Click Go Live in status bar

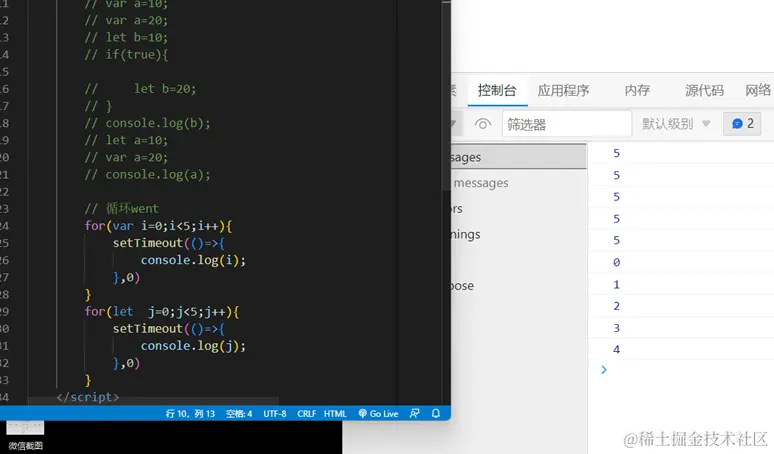click(378, 414)
